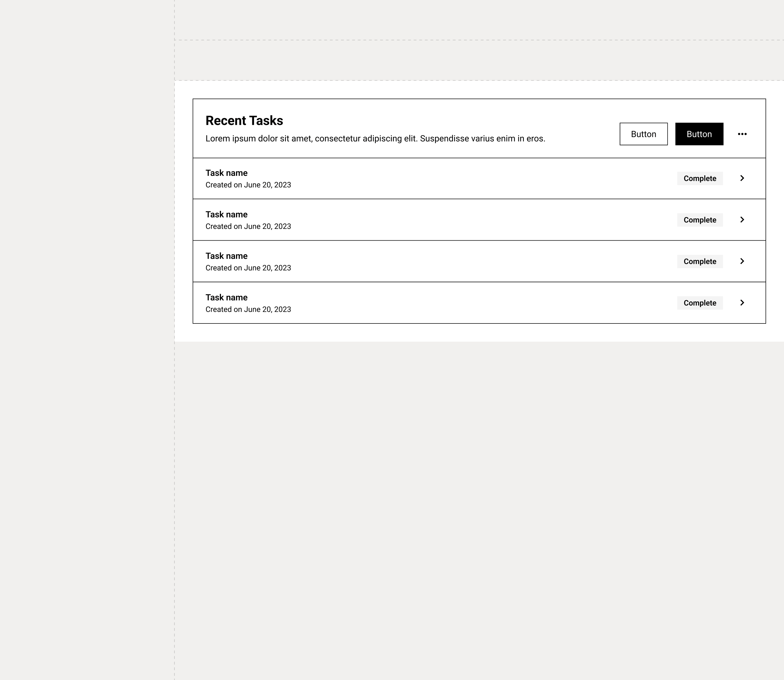Select the second 'Task name' title
784x680 pixels.
pyautogui.click(x=227, y=215)
